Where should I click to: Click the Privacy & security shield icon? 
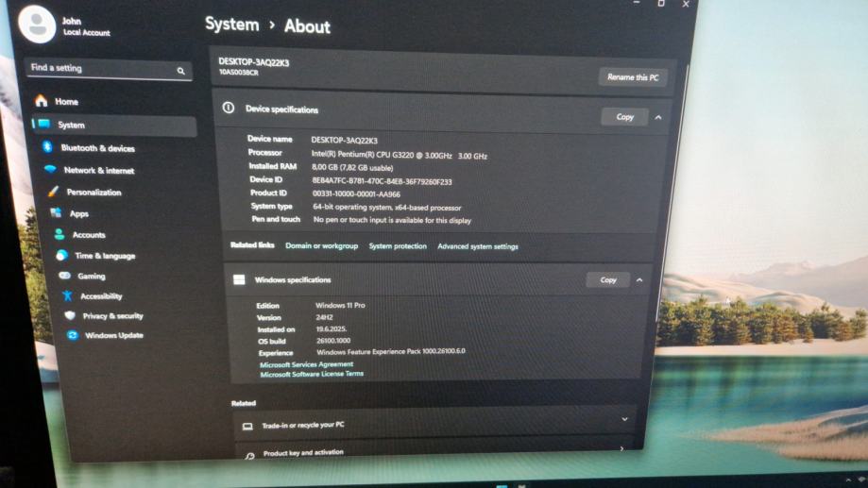coord(70,315)
